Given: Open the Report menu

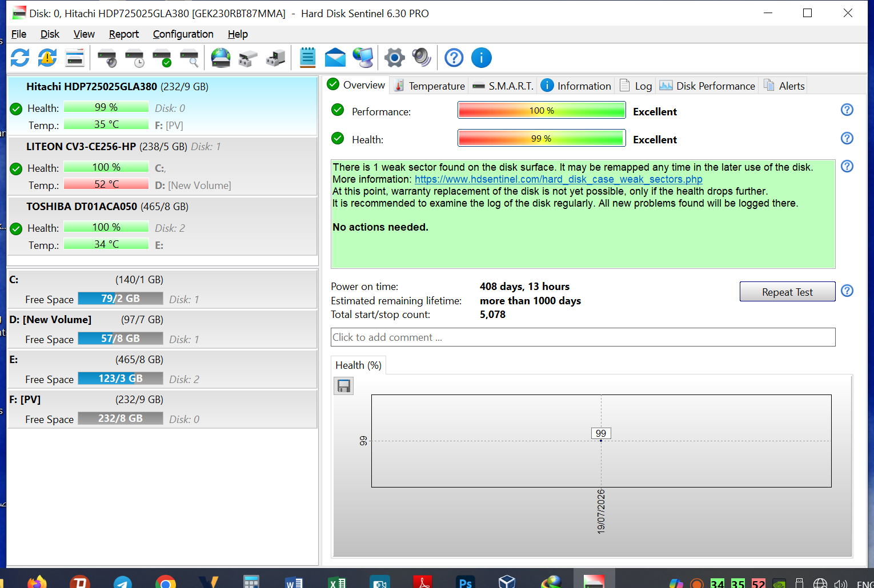Looking at the screenshot, I should pyautogui.click(x=124, y=34).
